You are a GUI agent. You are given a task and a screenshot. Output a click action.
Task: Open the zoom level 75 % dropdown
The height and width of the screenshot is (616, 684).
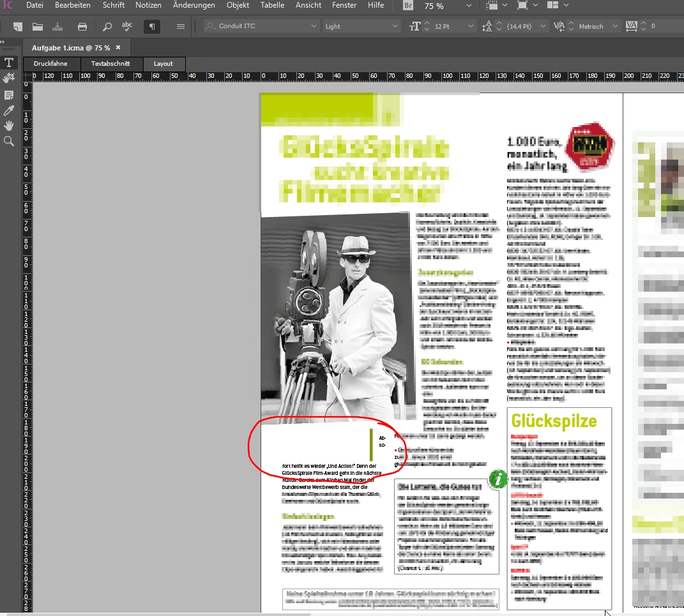(469, 6)
